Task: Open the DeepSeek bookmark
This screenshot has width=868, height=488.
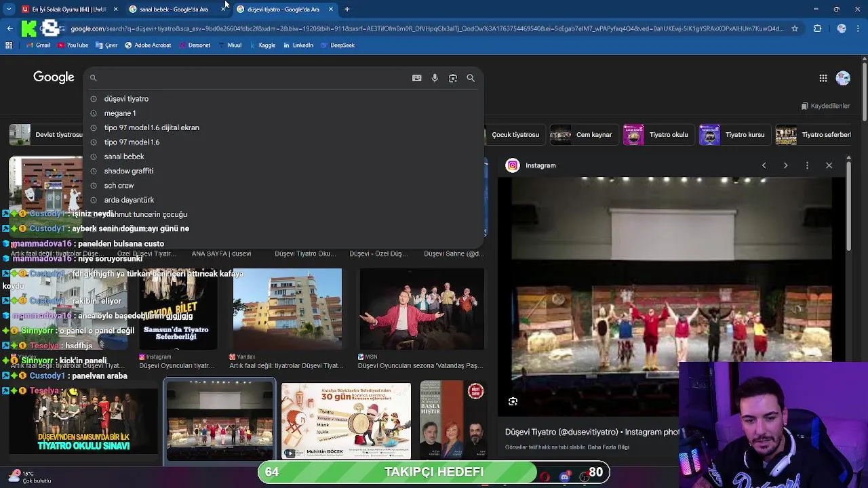Action: [x=337, y=45]
